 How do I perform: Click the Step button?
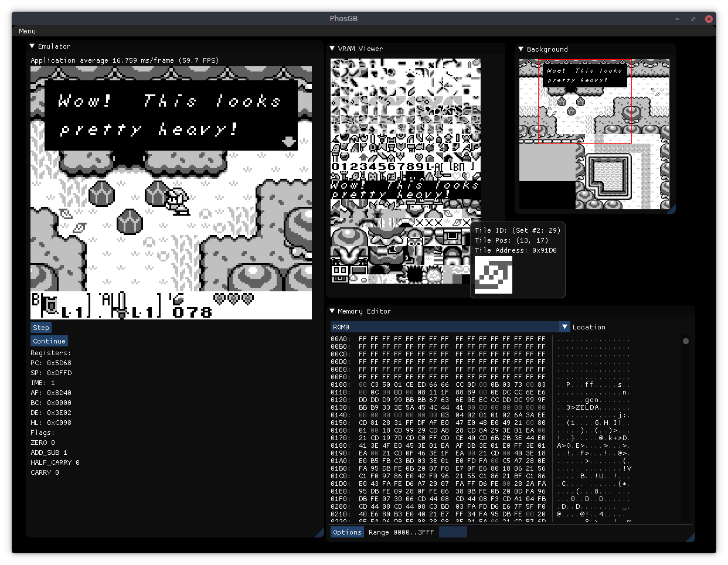pos(41,328)
